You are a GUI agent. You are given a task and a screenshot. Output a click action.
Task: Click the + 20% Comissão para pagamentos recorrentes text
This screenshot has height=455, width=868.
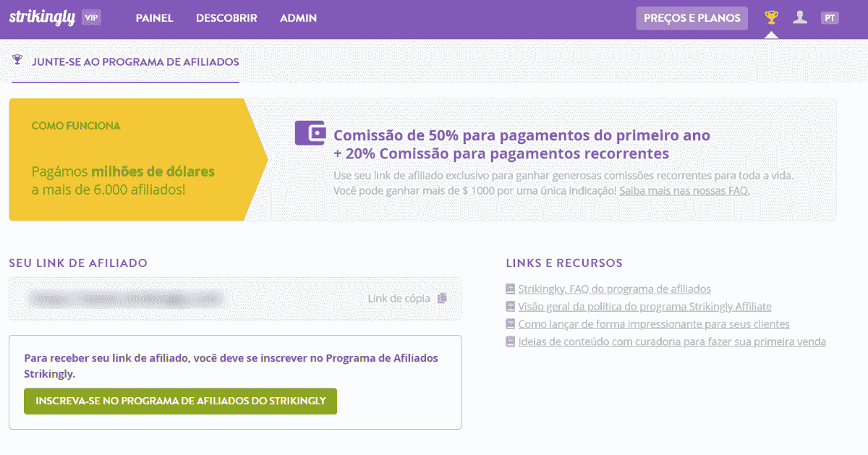[501, 153]
